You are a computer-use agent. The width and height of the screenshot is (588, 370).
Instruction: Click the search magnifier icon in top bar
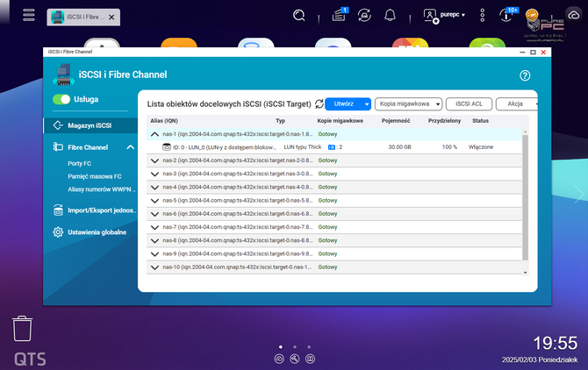tap(299, 16)
